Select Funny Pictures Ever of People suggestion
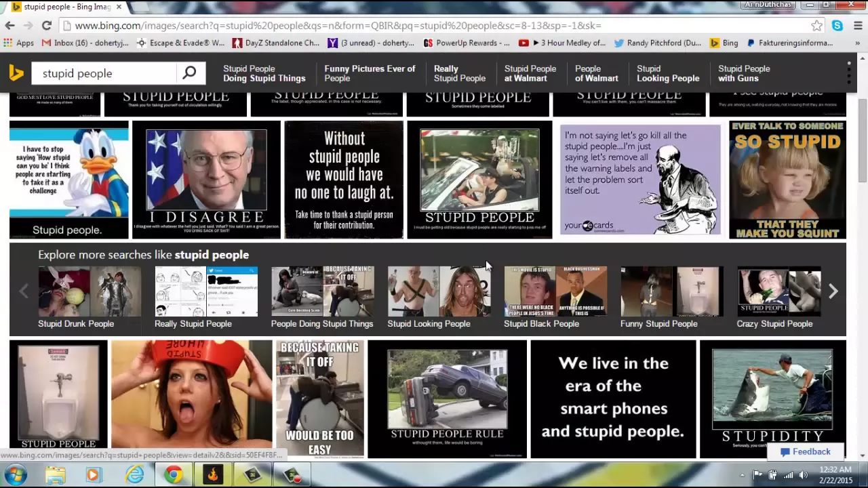 (x=370, y=73)
